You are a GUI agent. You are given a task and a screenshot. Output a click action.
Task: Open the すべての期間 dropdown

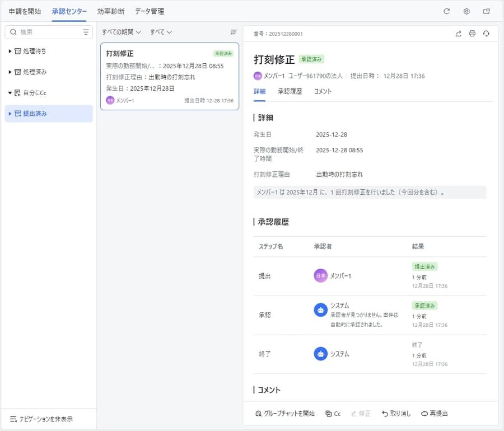click(x=121, y=32)
